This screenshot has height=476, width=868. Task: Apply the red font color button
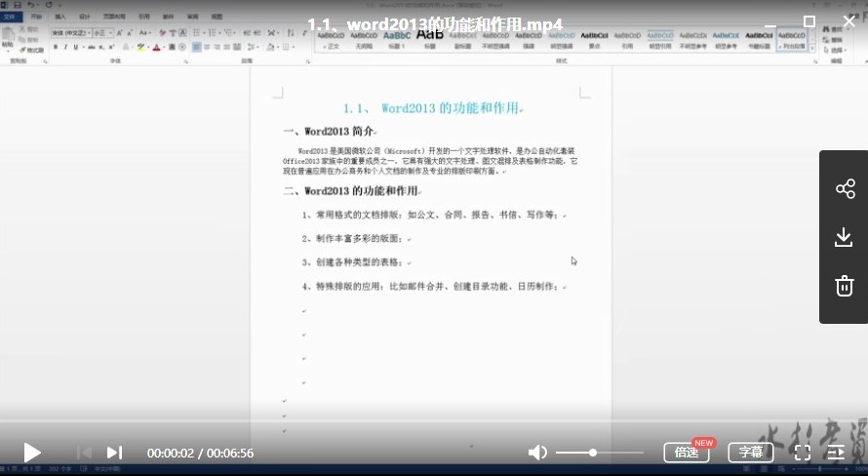[x=157, y=47]
